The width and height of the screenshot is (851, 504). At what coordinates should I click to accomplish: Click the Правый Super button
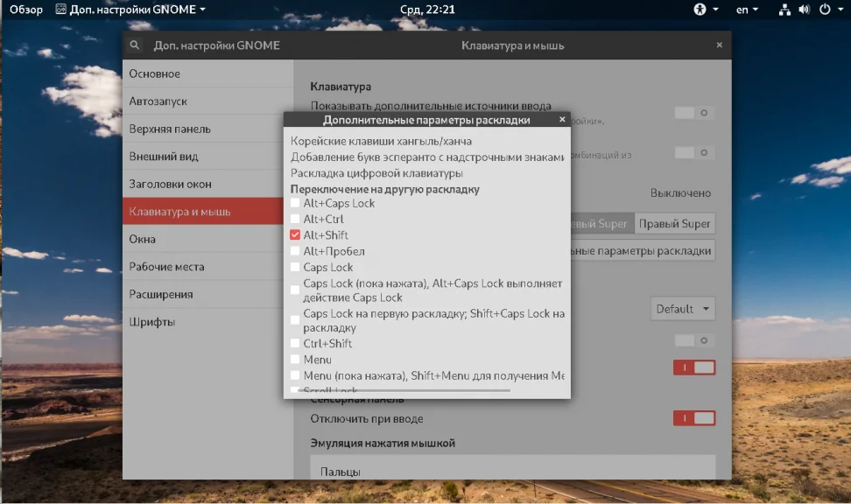(x=674, y=223)
